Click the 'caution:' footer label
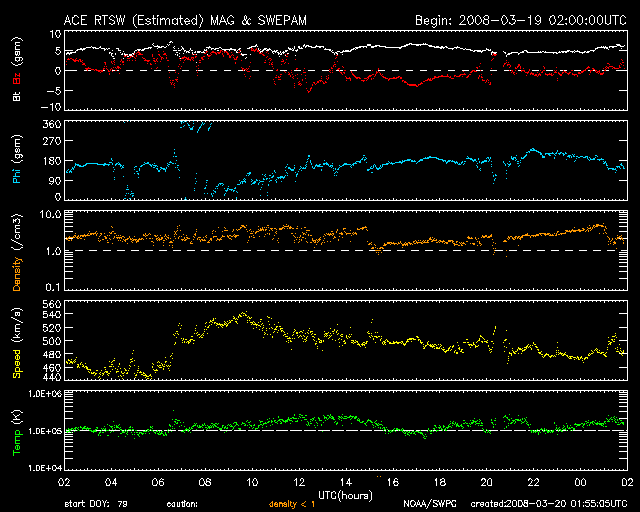The image size is (640, 512). (x=182, y=504)
